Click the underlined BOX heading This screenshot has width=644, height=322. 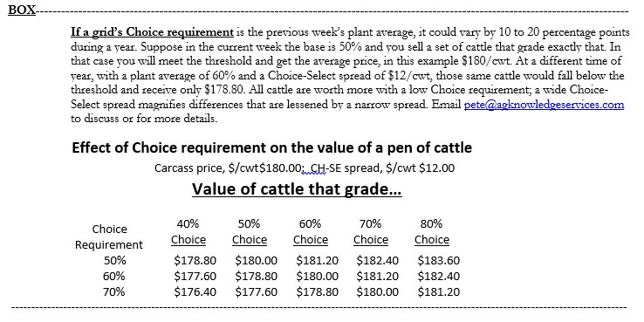pos(22,10)
